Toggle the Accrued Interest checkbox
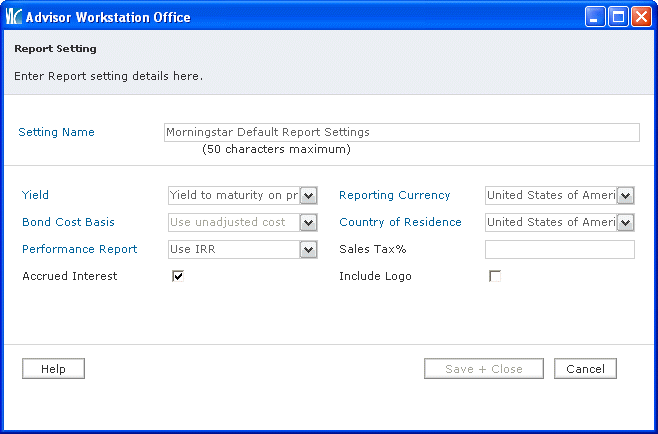 pos(178,277)
